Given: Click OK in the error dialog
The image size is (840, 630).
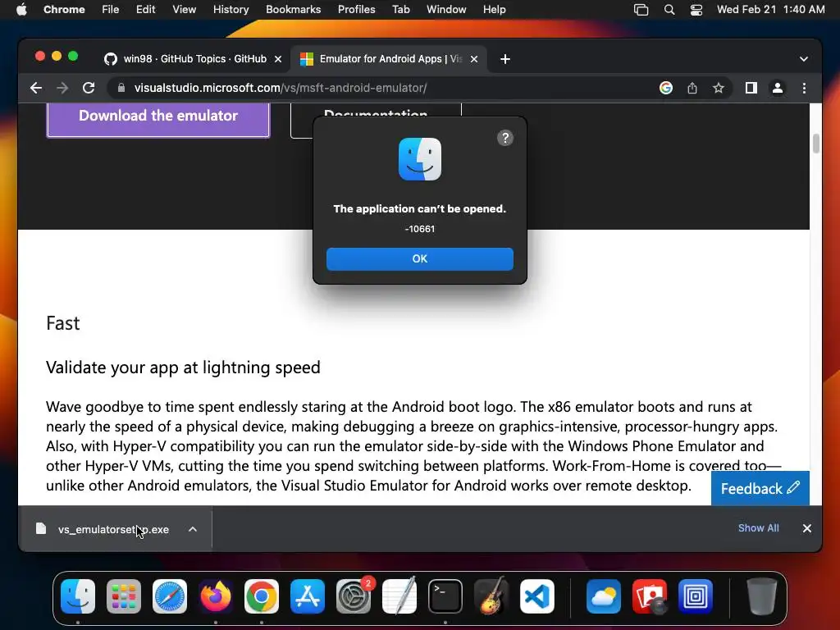Looking at the screenshot, I should click(419, 258).
